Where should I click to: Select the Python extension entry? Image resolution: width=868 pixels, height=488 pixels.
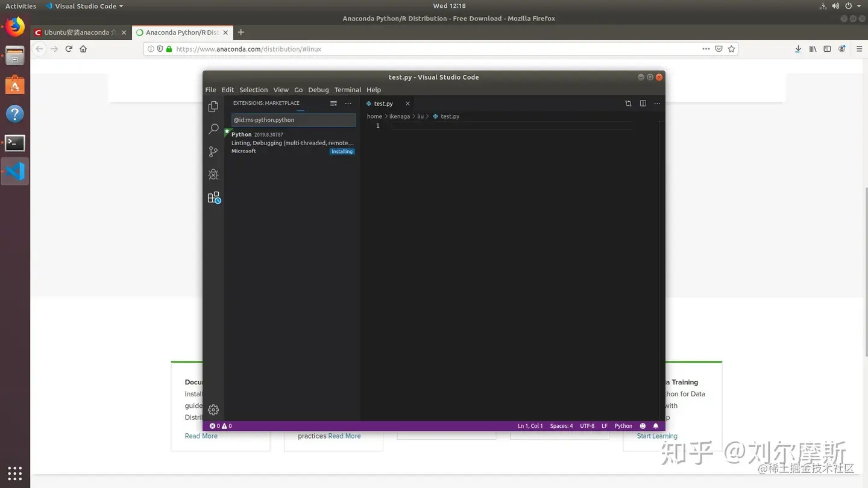pyautogui.click(x=293, y=143)
